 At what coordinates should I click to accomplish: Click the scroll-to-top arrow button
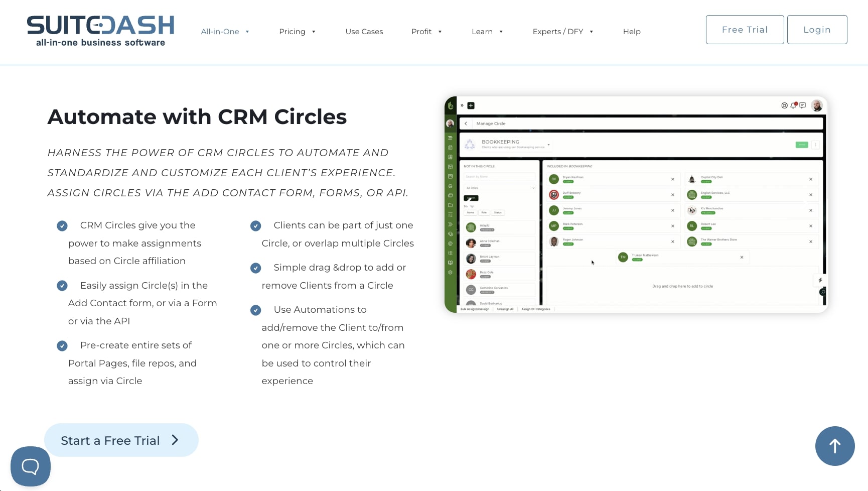835,446
